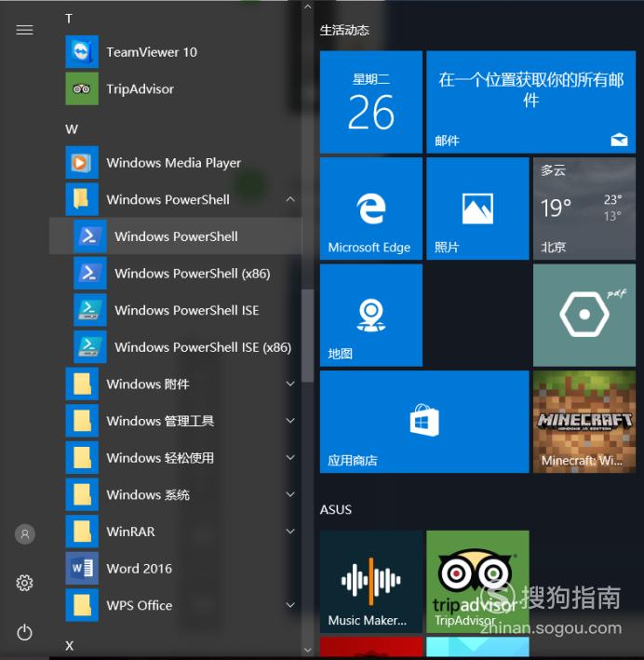The image size is (644, 660).
Task: Click the letter T section header
Action: click(x=69, y=19)
